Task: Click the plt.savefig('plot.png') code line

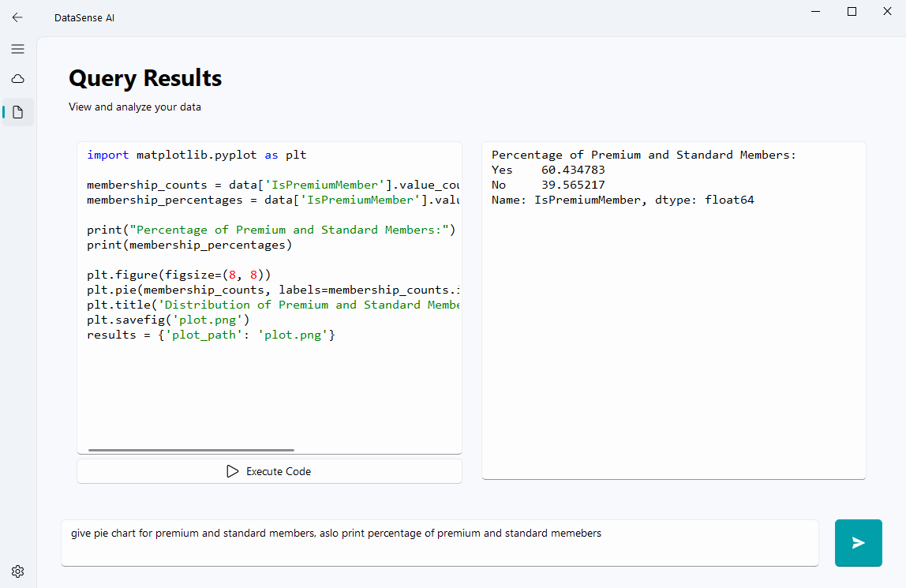Action: [168, 320]
